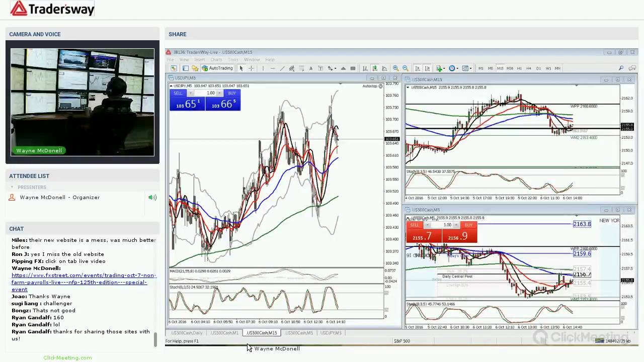Switch to the .US500Cash,M1 chart tab
The width and height of the screenshot is (644, 362).
[224, 333]
